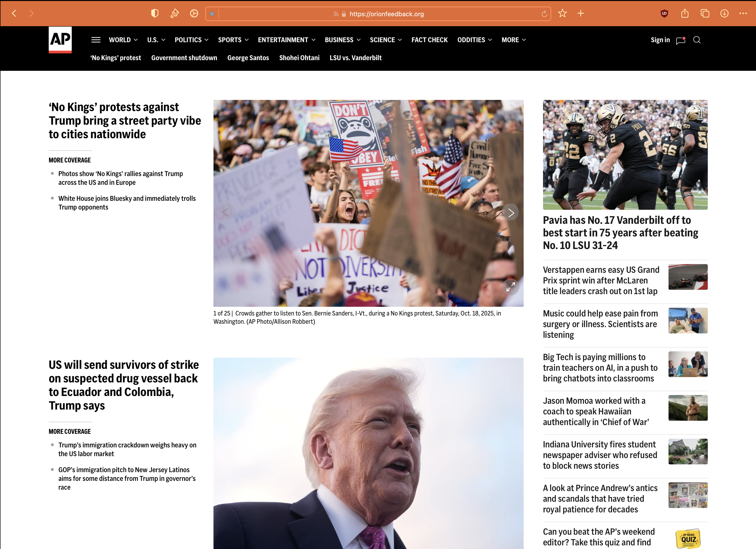This screenshot has height=549, width=756.
Task: Bookmark page with the star icon
Action: [x=562, y=13]
